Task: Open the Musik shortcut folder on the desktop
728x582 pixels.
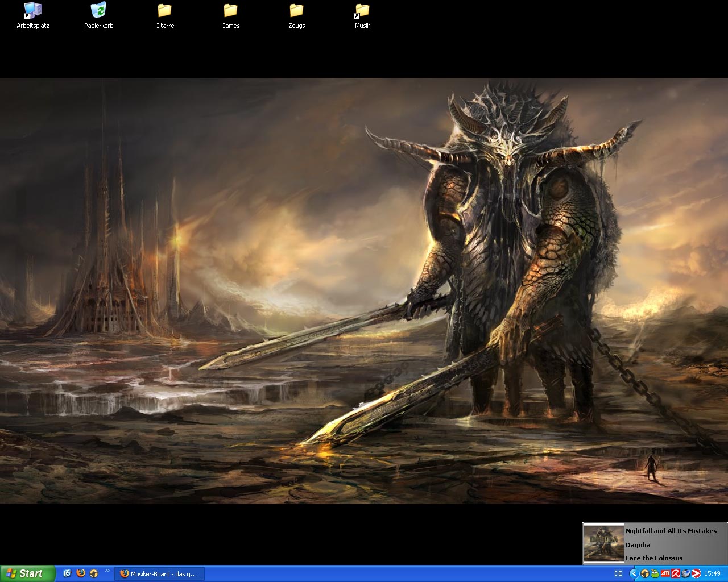Action: point(362,15)
